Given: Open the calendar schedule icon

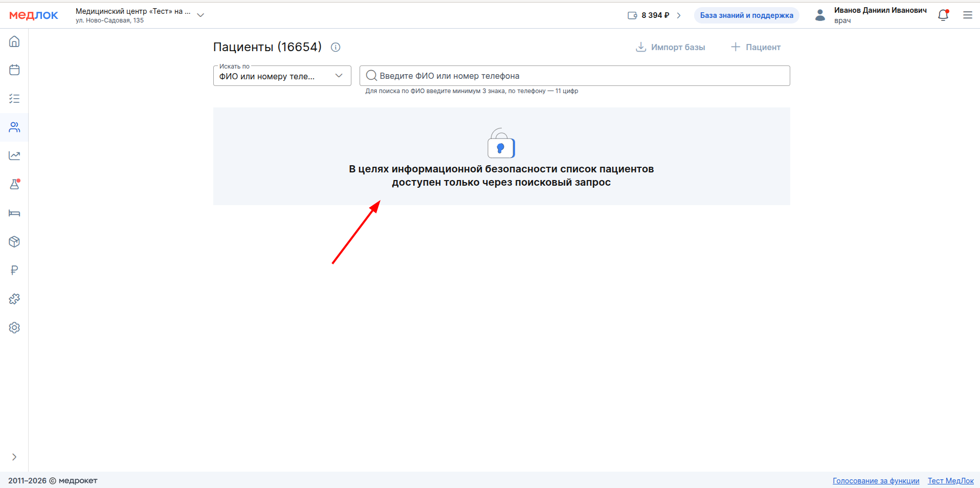Looking at the screenshot, I should click(14, 70).
